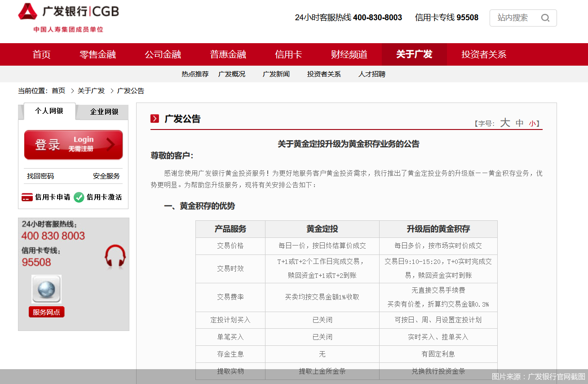The height and width of the screenshot is (384, 588).
Task: Open the 零售金融 navigation menu
Action: (x=97, y=54)
